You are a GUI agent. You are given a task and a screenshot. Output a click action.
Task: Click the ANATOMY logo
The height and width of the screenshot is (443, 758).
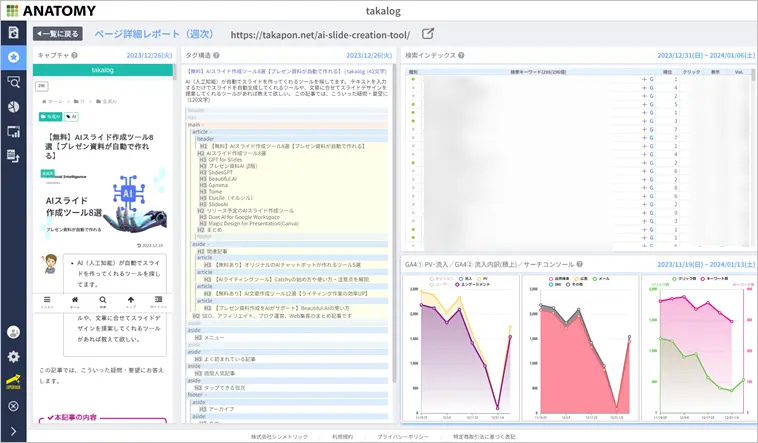51,10
